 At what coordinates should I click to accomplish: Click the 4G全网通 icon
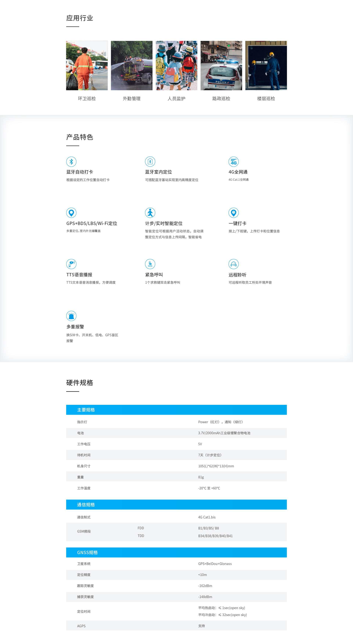point(233,161)
